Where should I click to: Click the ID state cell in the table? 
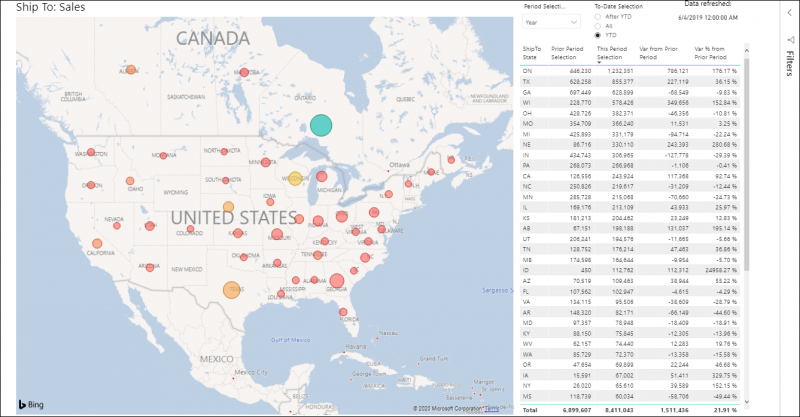[x=526, y=271]
